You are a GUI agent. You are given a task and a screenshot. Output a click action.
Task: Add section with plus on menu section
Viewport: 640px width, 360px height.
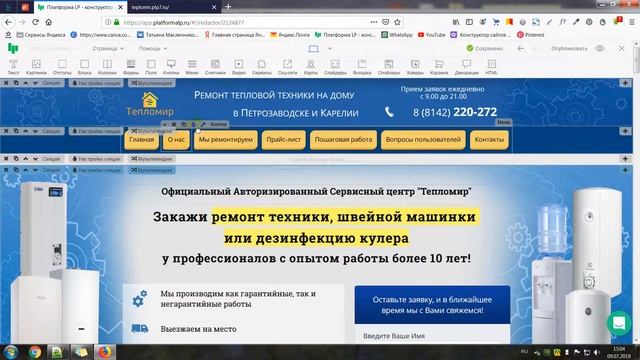point(625,131)
